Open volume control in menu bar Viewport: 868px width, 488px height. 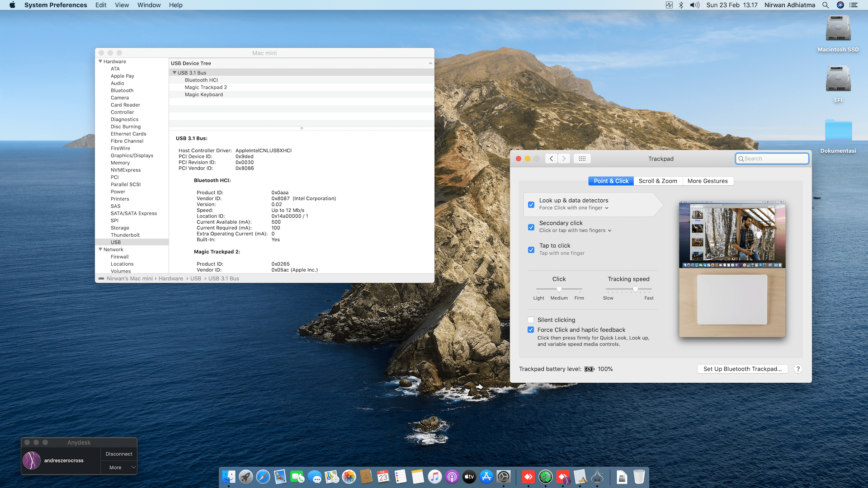tap(694, 5)
